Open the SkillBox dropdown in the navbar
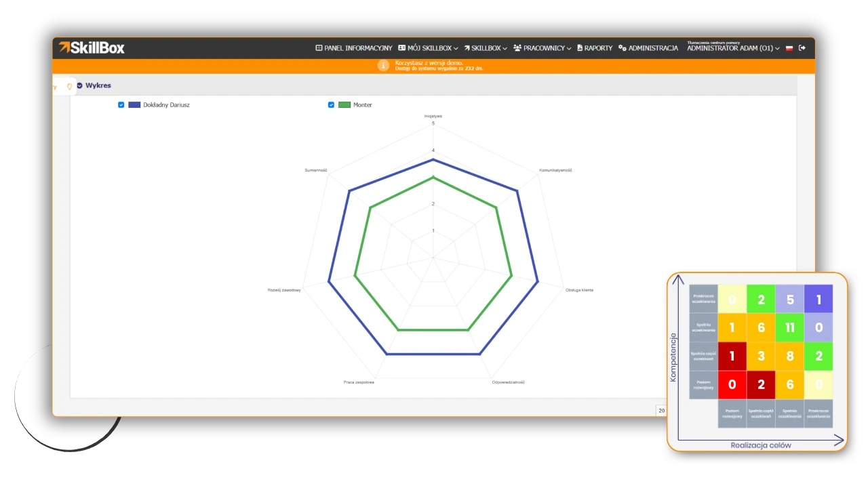The width and height of the screenshot is (868, 488). pyautogui.click(x=486, y=48)
